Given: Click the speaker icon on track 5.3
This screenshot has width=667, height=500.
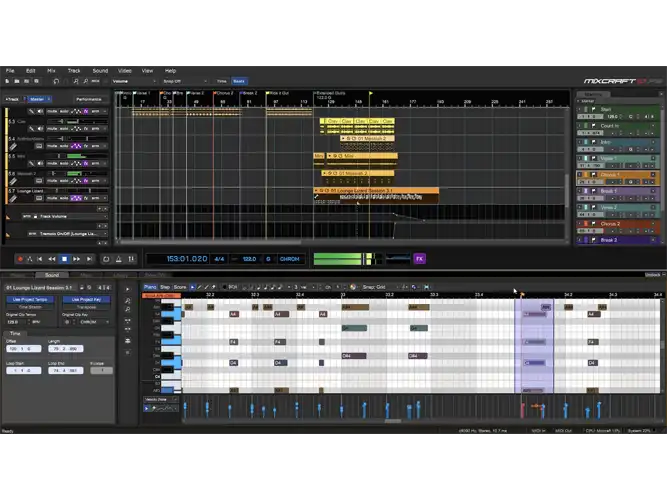Looking at the screenshot, I should coord(40,129).
